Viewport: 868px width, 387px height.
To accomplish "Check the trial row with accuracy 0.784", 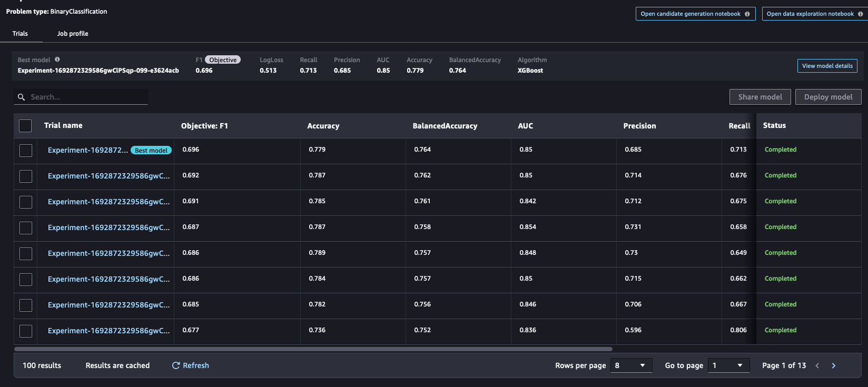I will click(26, 280).
